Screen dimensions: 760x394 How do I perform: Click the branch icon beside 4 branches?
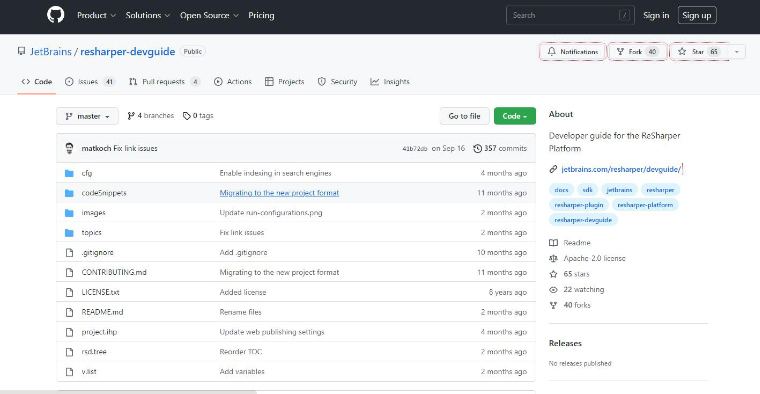(x=131, y=116)
